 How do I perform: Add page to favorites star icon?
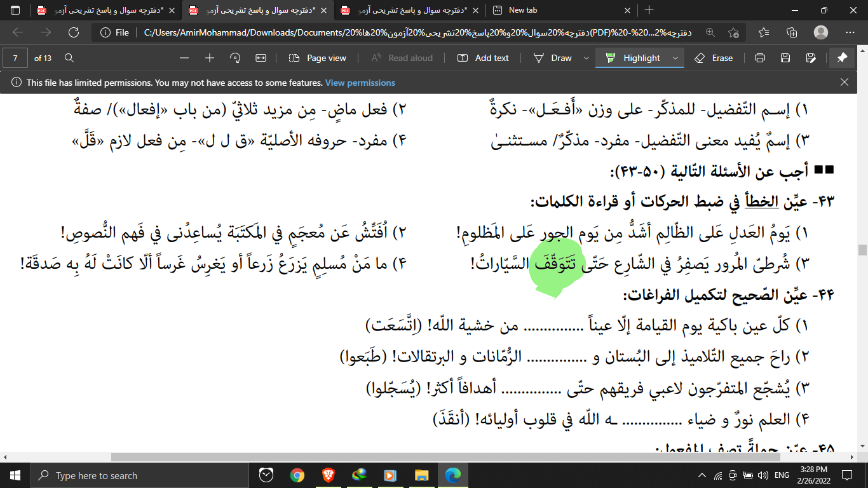click(x=734, y=32)
